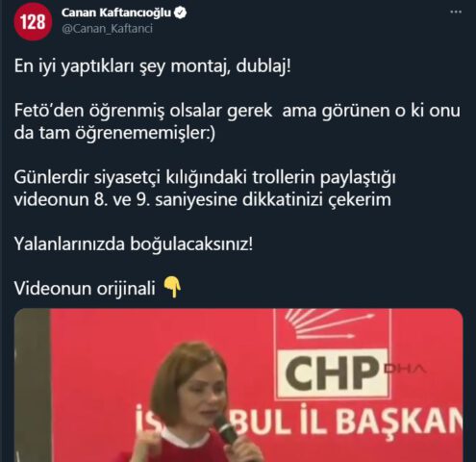
Task: Click the pointing-down hand emoji
Action: (x=172, y=288)
